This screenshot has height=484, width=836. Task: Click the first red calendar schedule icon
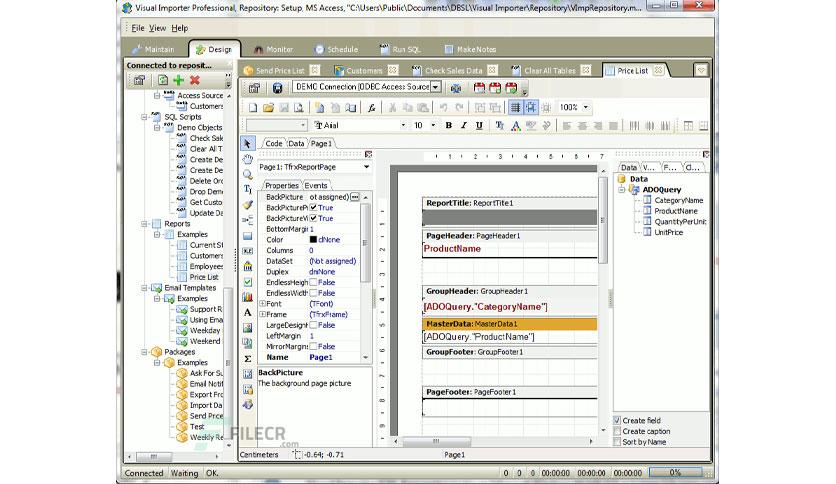tap(479, 87)
